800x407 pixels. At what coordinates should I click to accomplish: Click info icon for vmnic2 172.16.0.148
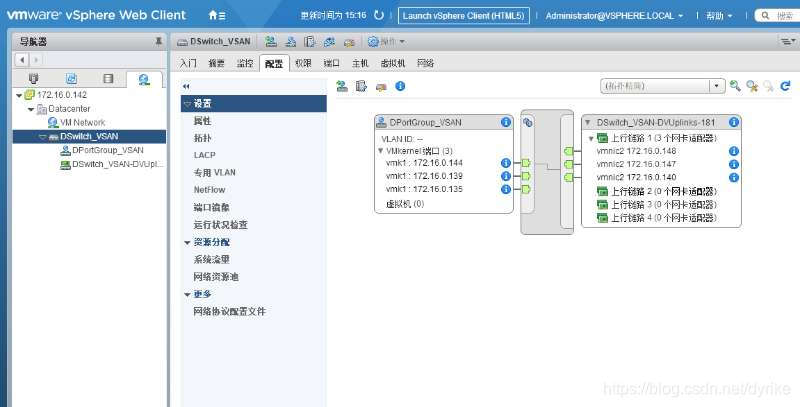[734, 151]
